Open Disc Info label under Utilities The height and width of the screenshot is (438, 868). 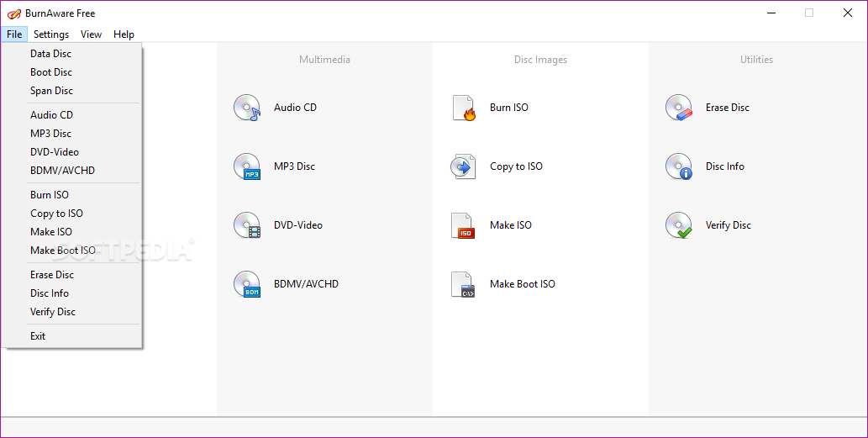click(x=724, y=166)
